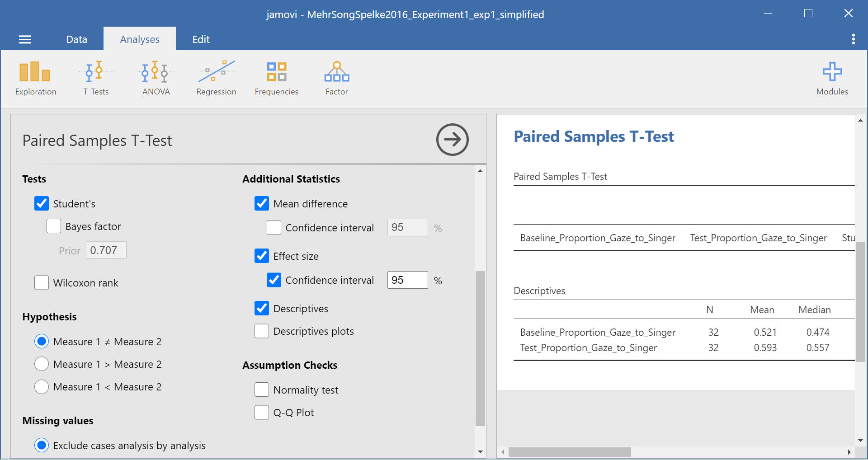Open the Regression analysis menu

pos(216,78)
